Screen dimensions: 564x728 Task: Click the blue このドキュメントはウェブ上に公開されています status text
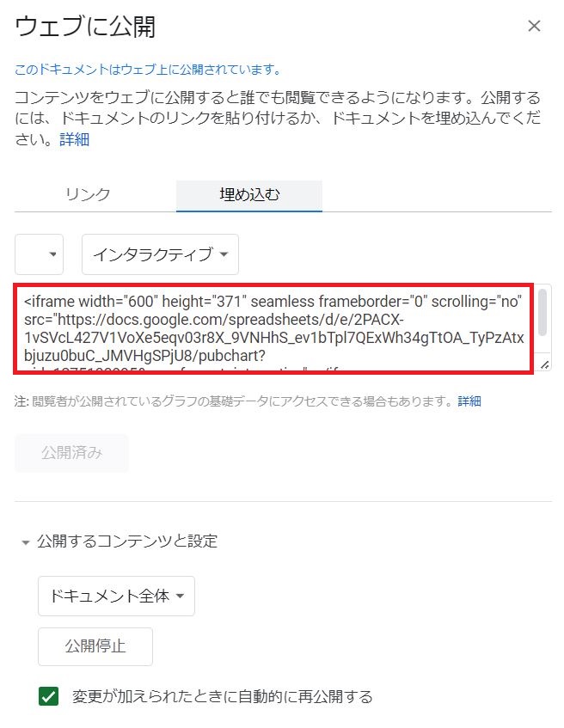pyautogui.click(x=148, y=70)
